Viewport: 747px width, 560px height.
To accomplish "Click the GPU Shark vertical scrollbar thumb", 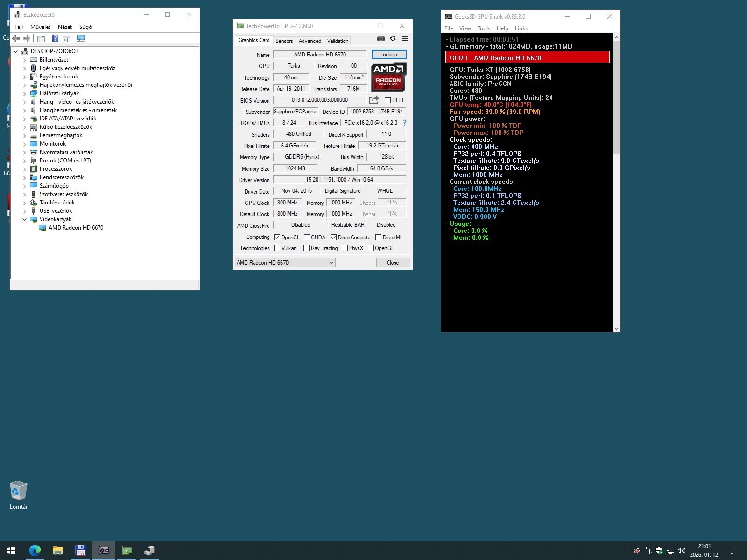I will pyautogui.click(x=616, y=98).
